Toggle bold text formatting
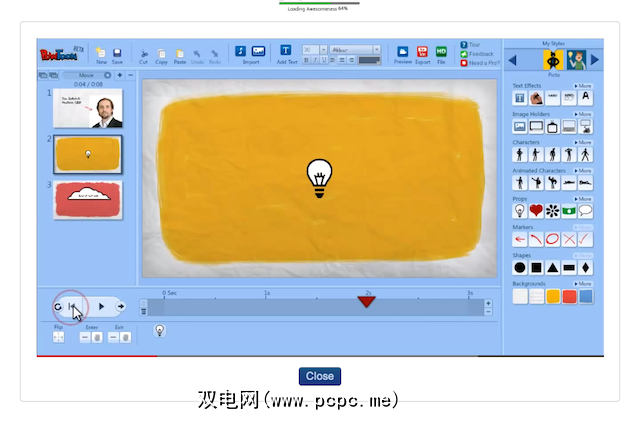Viewport: 640px width, 423px height. [304, 60]
